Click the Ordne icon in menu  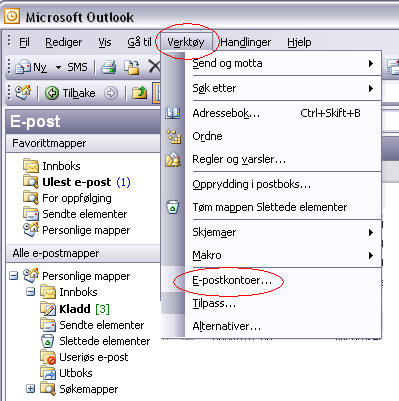(x=173, y=137)
